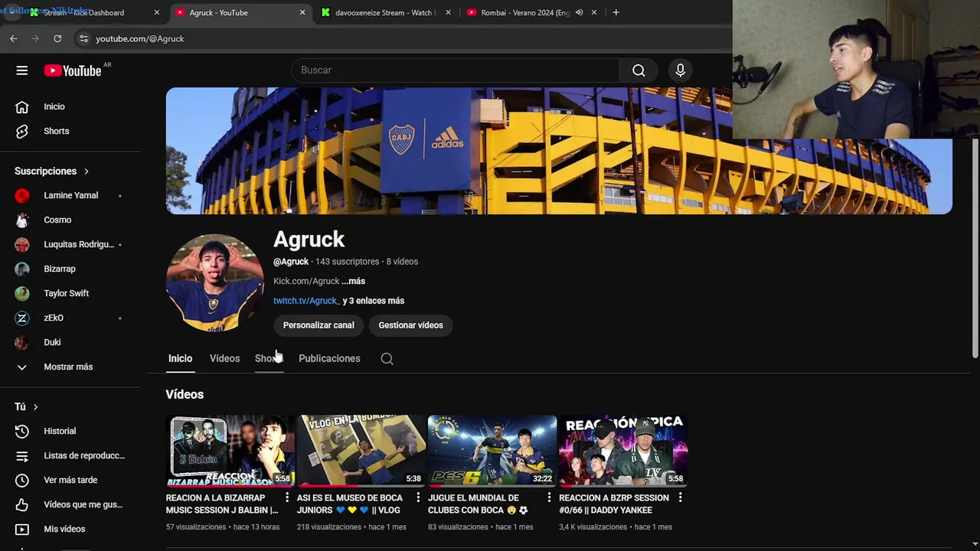980x551 pixels.
Task: Click the Vídeos section heading
Action: (185, 394)
